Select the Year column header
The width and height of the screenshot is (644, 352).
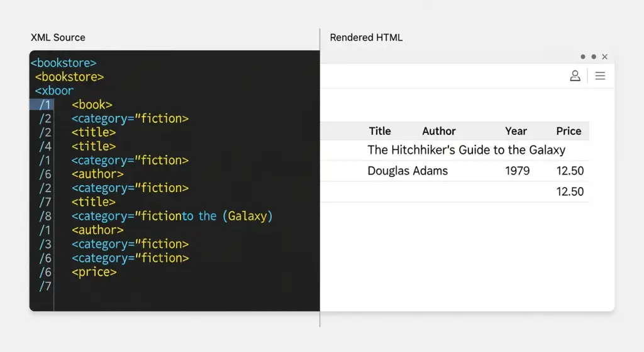click(x=516, y=131)
